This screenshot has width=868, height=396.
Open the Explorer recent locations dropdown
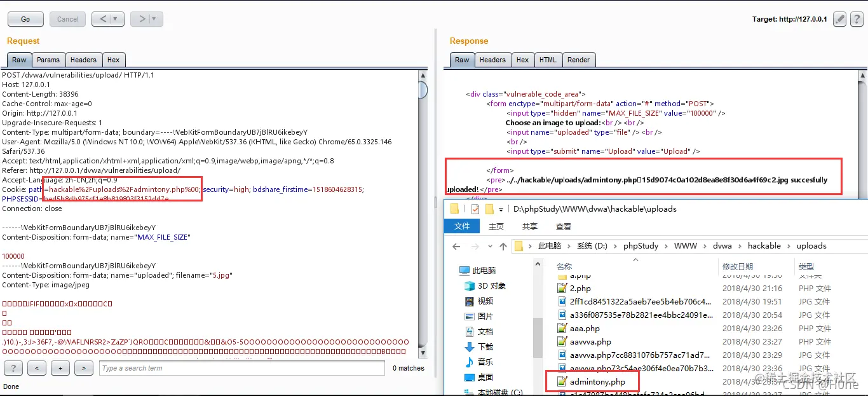[x=489, y=247]
